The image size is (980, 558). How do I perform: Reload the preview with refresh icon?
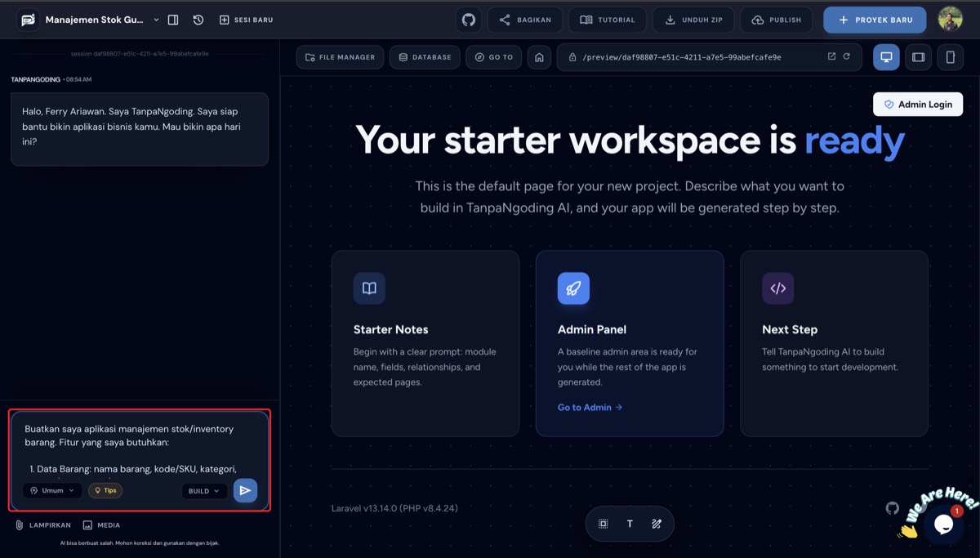tap(846, 56)
